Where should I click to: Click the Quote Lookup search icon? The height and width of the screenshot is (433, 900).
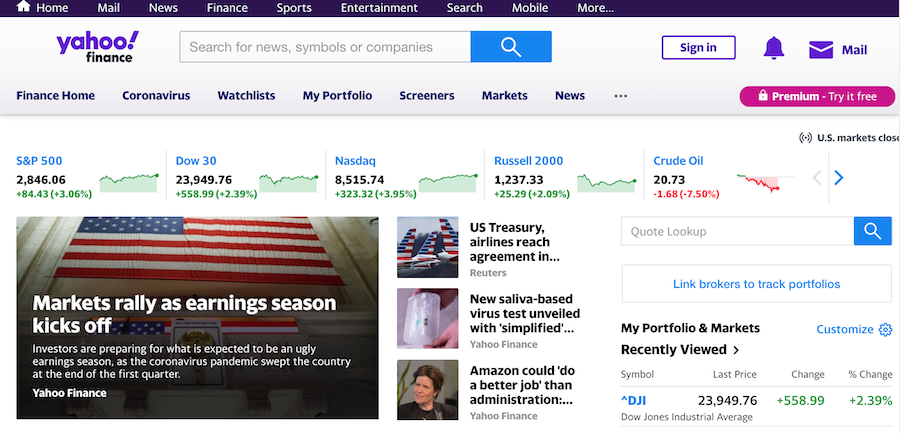point(872,231)
